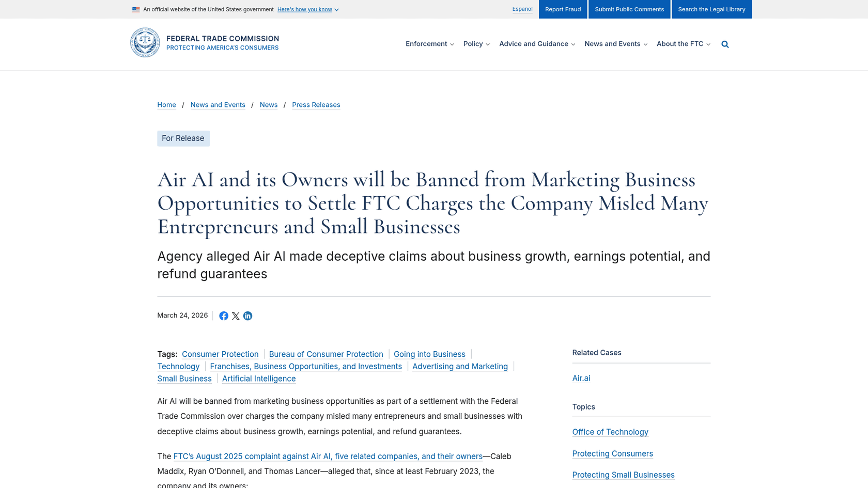Share the press release on LinkedIn

[248, 316]
